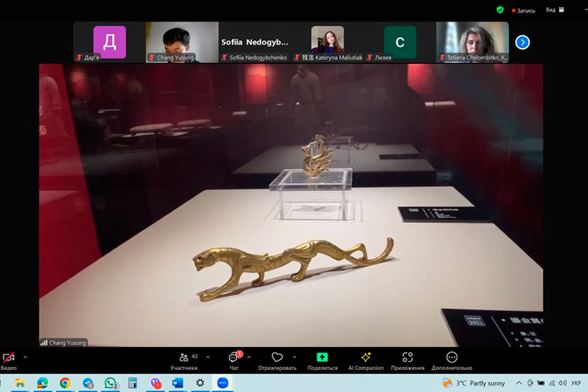Expand video options arrow next to camera

(25, 357)
